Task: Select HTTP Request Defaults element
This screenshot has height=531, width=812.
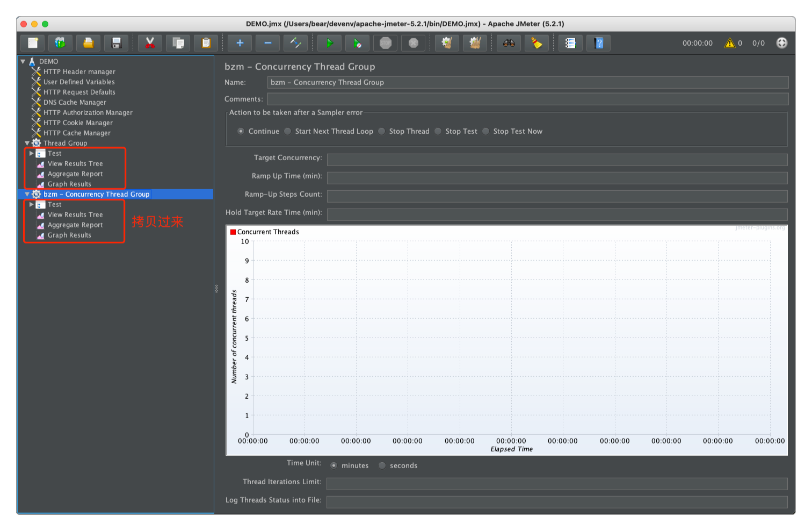Action: (79, 92)
